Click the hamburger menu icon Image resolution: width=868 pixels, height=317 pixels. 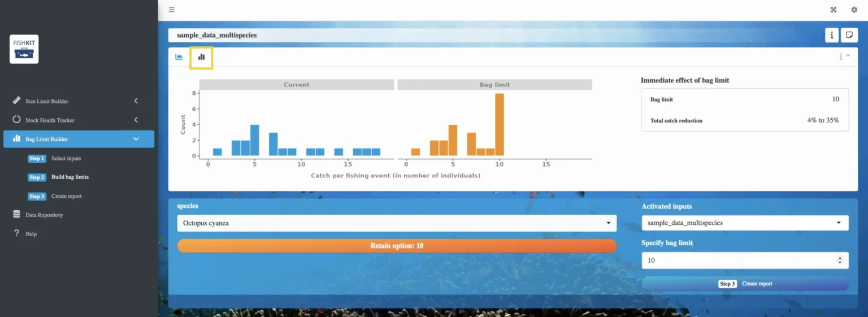(x=172, y=10)
